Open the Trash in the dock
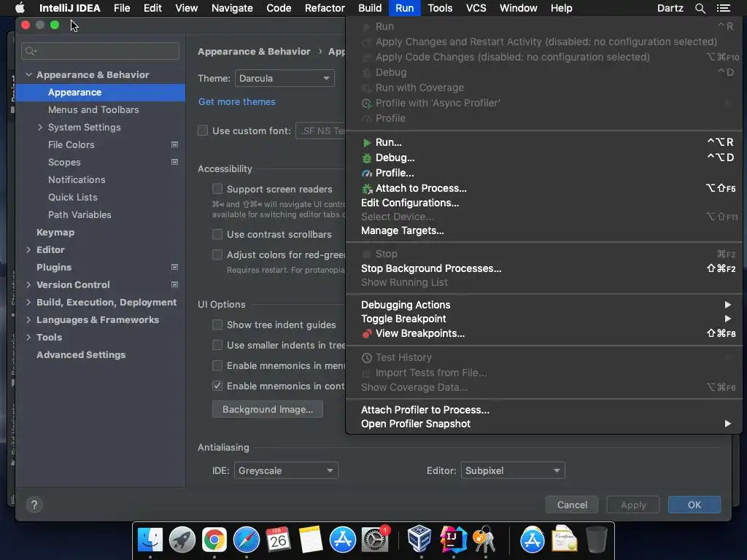The height and width of the screenshot is (560, 747). [x=596, y=539]
